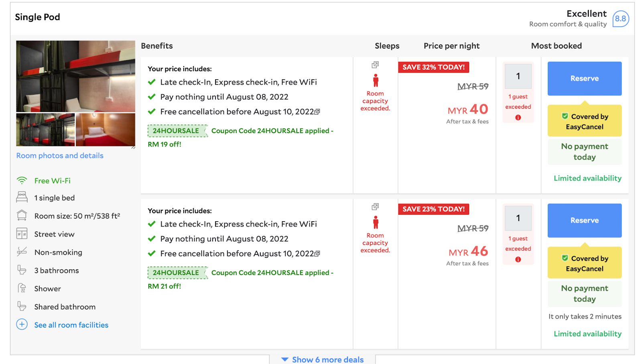Reserve the MYR 40 Single Pod deal
This screenshot has width=642, height=364.
coord(584,79)
